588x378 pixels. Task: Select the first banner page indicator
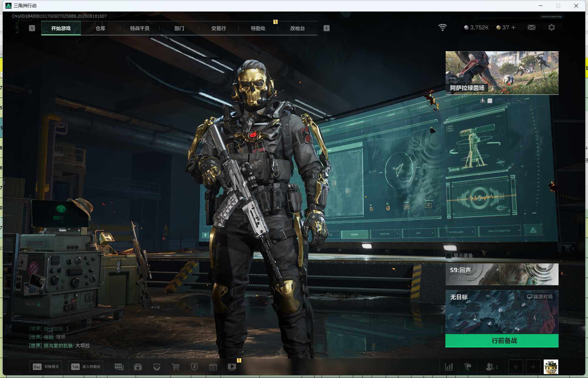click(482, 101)
